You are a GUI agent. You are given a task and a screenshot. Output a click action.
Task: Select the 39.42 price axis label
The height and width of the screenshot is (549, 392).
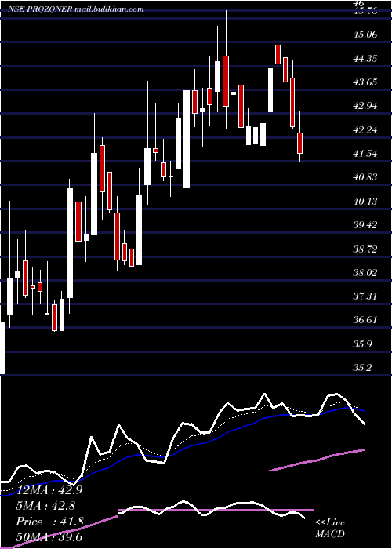tap(365, 224)
